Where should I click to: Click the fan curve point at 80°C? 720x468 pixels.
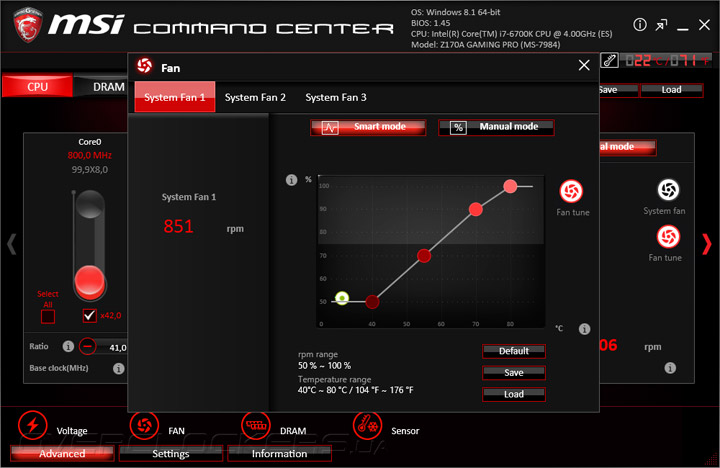pos(510,186)
